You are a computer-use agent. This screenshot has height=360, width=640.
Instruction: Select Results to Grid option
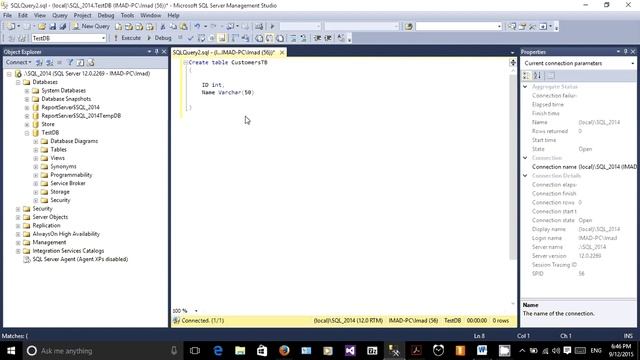(x=269, y=38)
